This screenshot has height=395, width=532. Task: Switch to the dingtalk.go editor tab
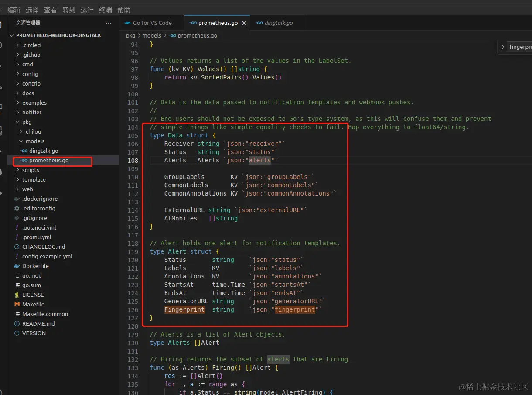(x=278, y=23)
